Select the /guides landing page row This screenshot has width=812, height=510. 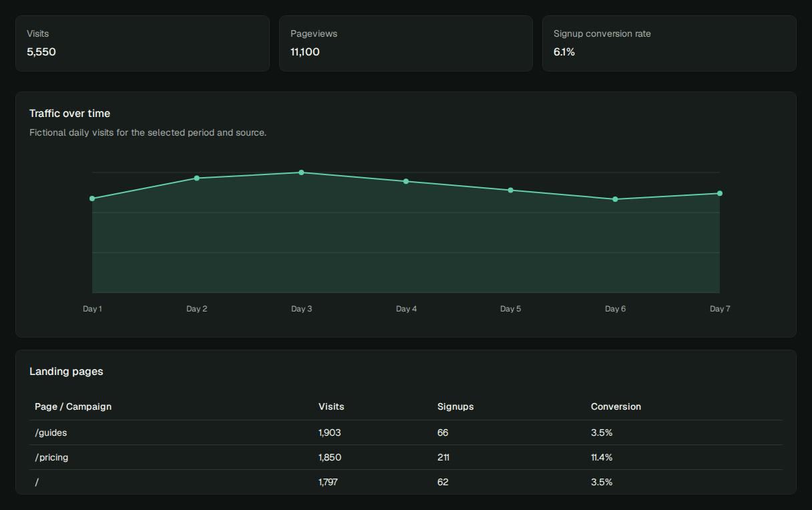click(406, 432)
